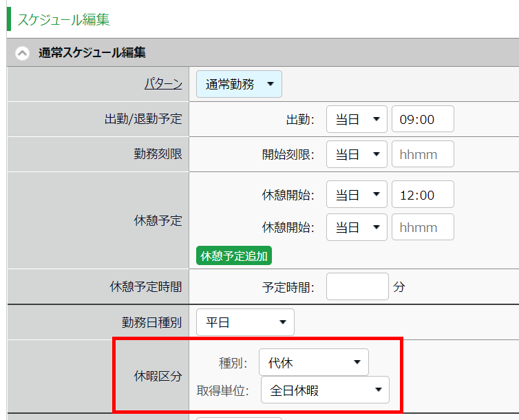Screen dimensions: 519x420
Task: Click the 開始刻限 hhmm time field
Action: click(422, 154)
